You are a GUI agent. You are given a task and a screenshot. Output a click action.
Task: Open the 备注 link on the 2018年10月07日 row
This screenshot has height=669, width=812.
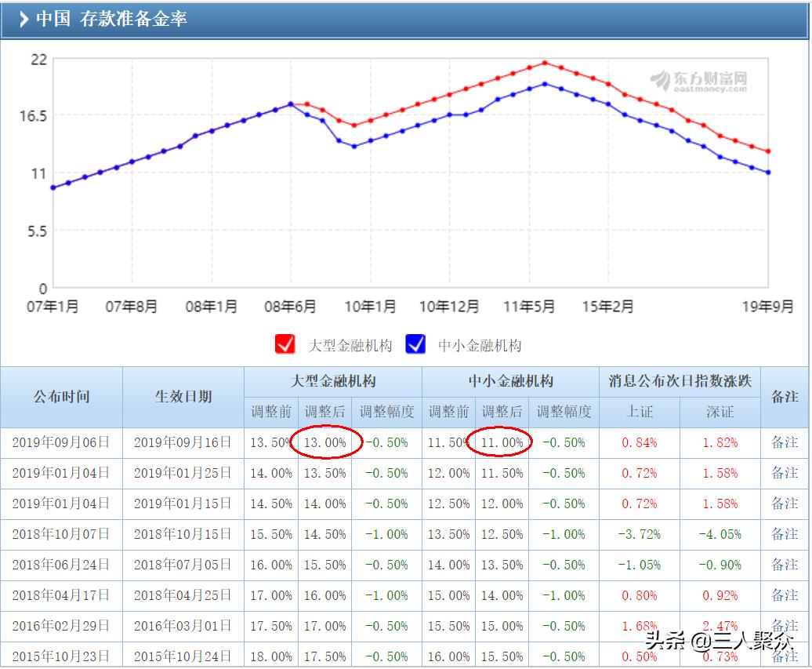785,534
